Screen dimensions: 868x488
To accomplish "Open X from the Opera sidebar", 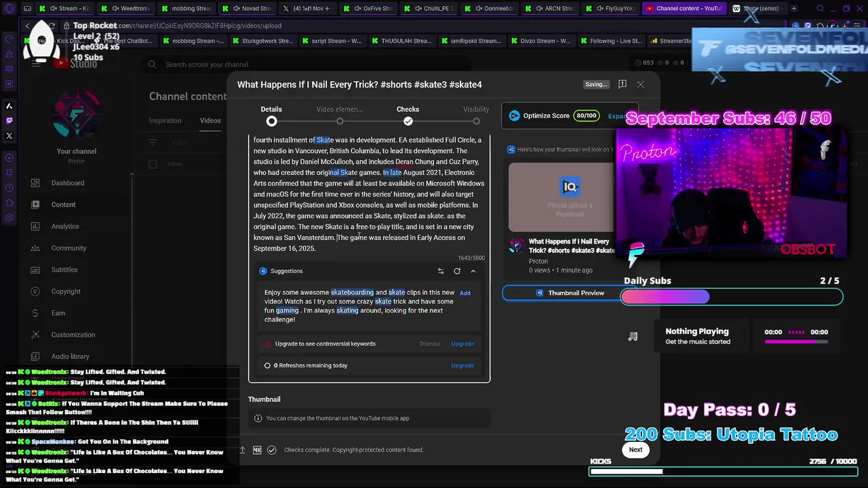I will pyautogui.click(x=9, y=136).
